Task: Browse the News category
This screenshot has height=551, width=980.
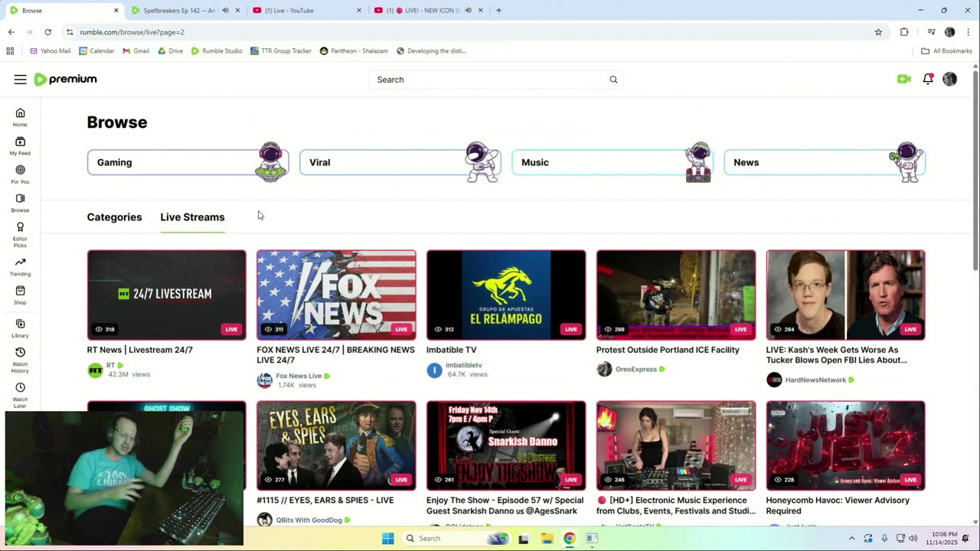Action: point(824,162)
